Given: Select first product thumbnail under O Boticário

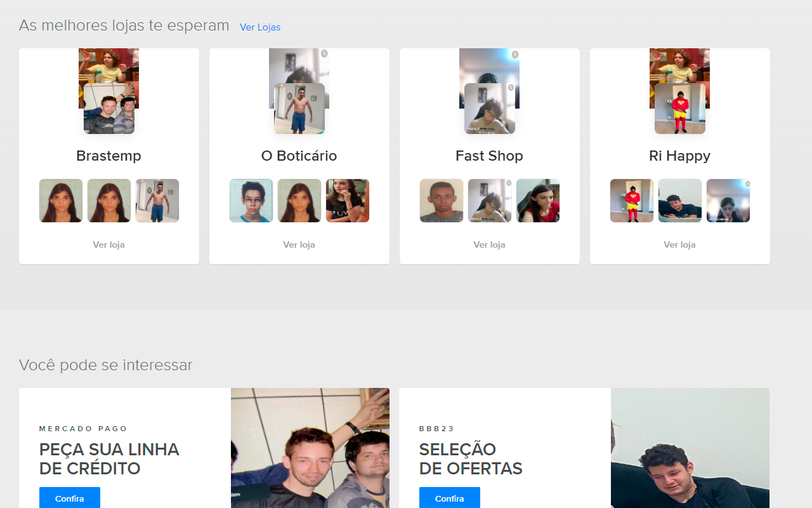Looking at the screenshot, I should point(251,201).
